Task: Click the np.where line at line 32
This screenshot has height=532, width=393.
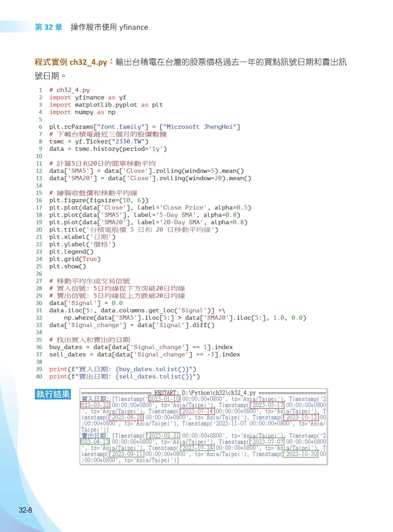Action: click(185, 318)
